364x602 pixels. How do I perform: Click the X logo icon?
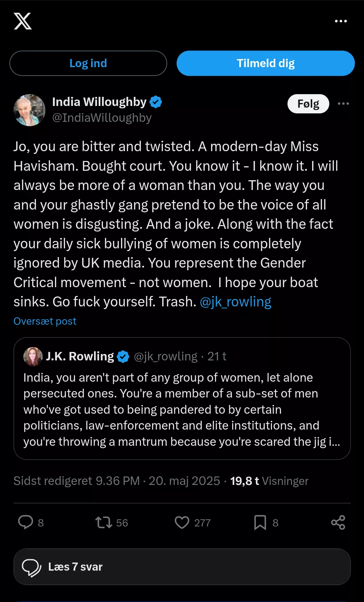tap(23, 21)
